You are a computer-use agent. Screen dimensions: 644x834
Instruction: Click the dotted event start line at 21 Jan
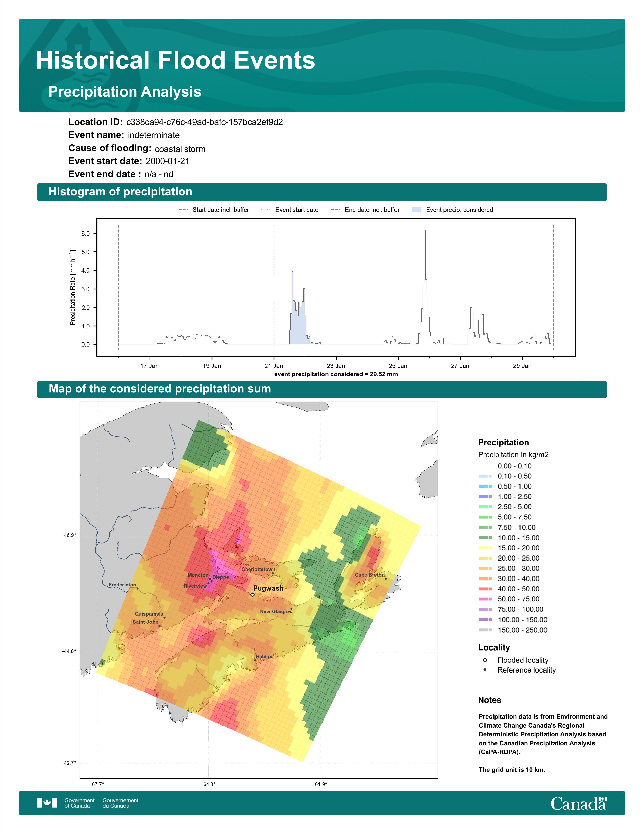point(274,287)
